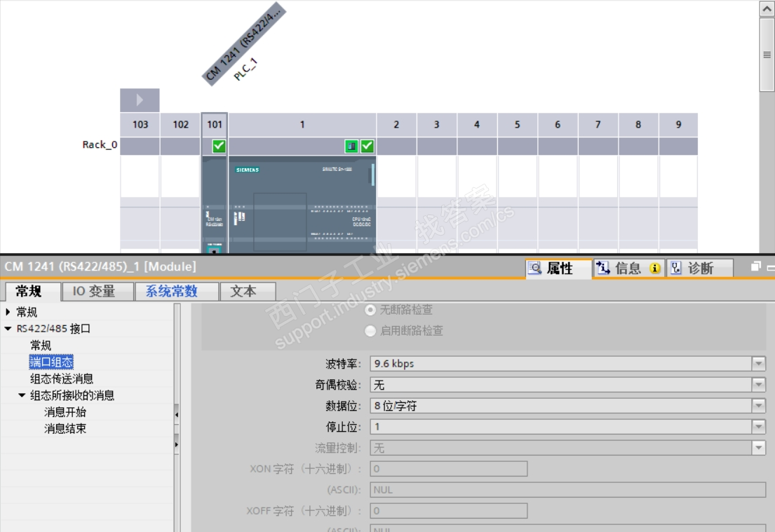Viewport: 775px width, 532px height.
Task: Select the Siemens CPU module in slot 1
Action: [302, 205]
